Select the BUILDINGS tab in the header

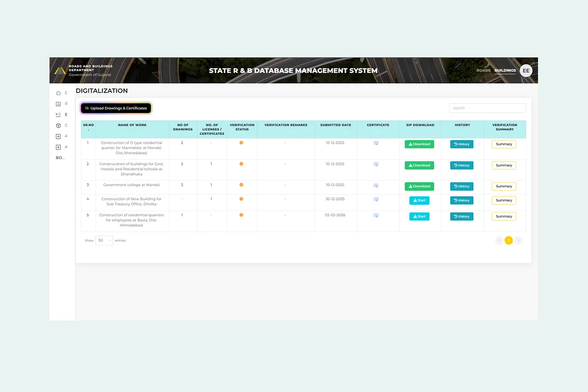click(505, 70)
